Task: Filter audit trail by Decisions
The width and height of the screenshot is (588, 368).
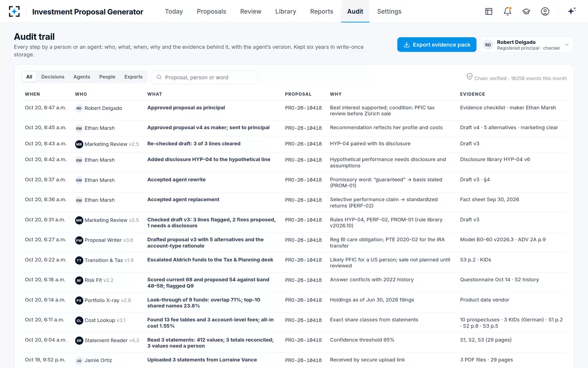Action: [53, 77]
